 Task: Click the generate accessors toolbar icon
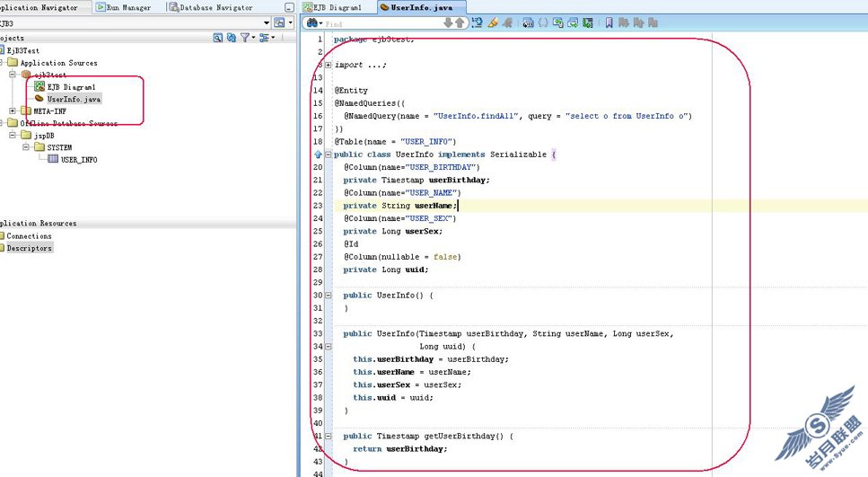[x=528, y=22]
